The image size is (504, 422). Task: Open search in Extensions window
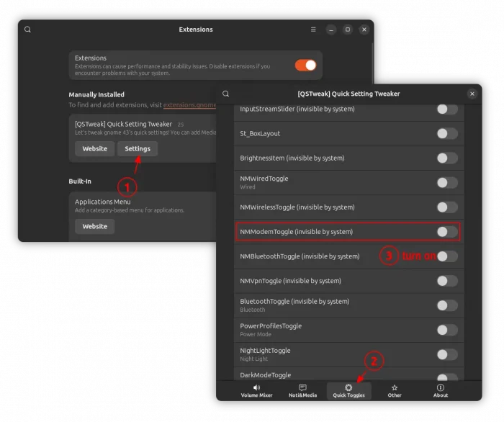point(27,30)
